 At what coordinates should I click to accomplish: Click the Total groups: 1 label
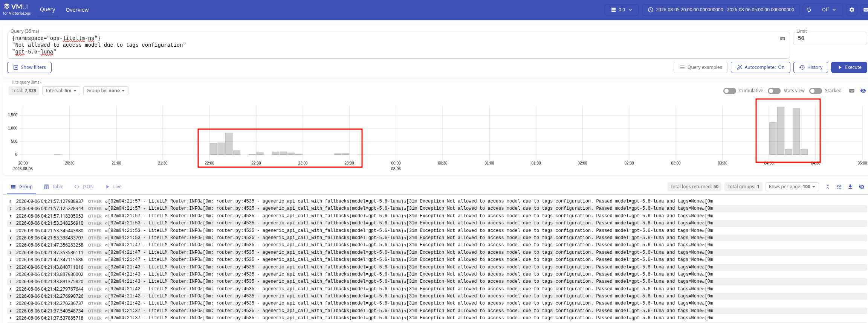(743, 187)
